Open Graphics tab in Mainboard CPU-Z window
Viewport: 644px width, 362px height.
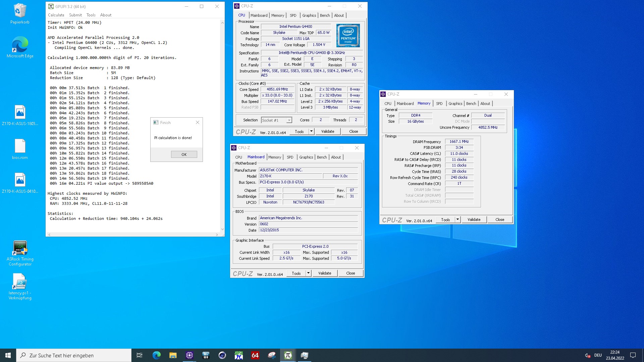[x=306, y=157]
